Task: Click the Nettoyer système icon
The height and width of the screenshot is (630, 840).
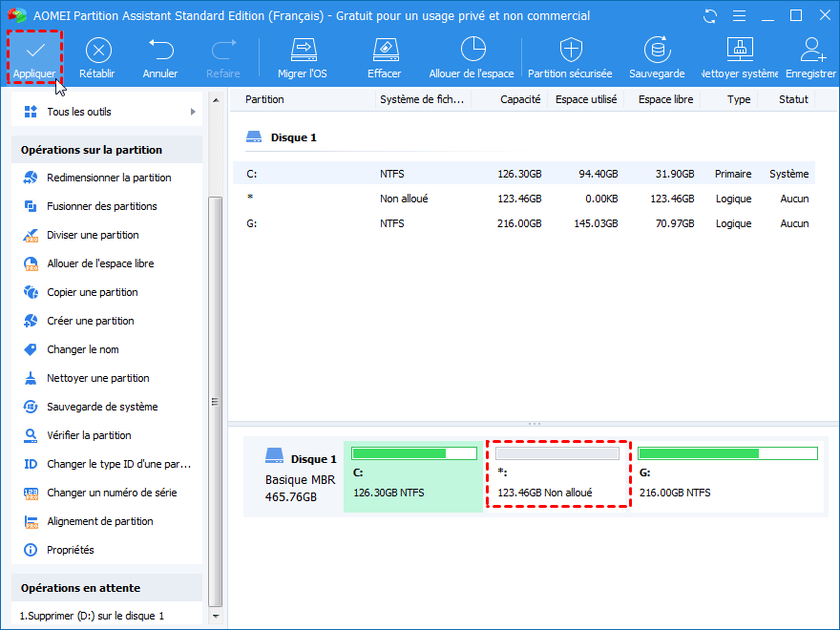Action: pos(740,56)
